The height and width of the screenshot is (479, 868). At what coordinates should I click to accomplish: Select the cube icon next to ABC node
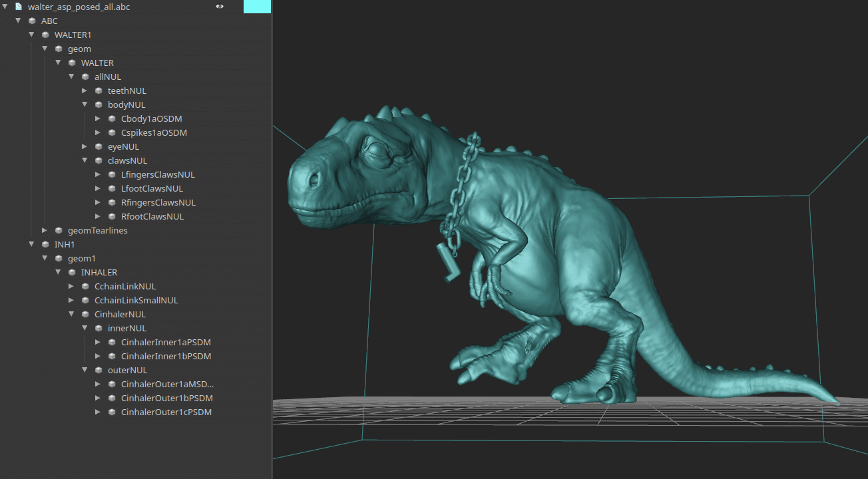[31, 21]
